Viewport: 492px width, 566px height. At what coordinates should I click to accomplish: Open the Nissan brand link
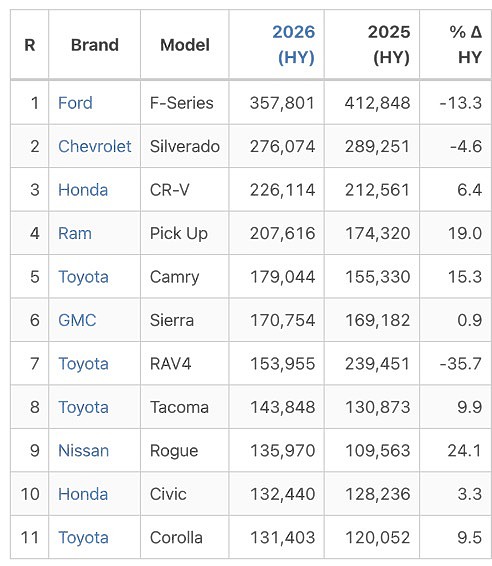click(x=83, y=450)
